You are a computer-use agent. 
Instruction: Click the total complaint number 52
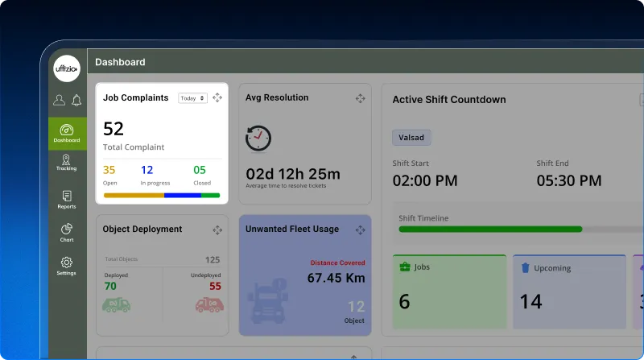114,129
